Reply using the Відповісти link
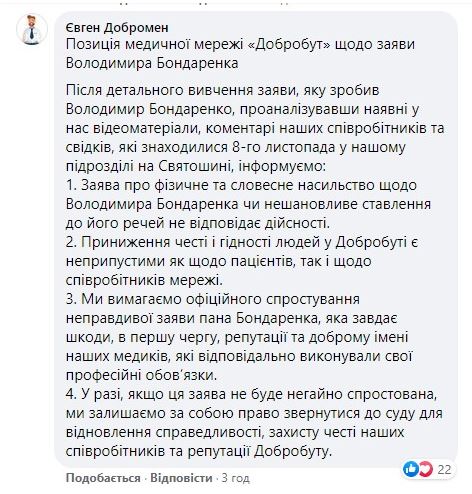Viewport: 472px width, 494px height. tap(181, 478)
